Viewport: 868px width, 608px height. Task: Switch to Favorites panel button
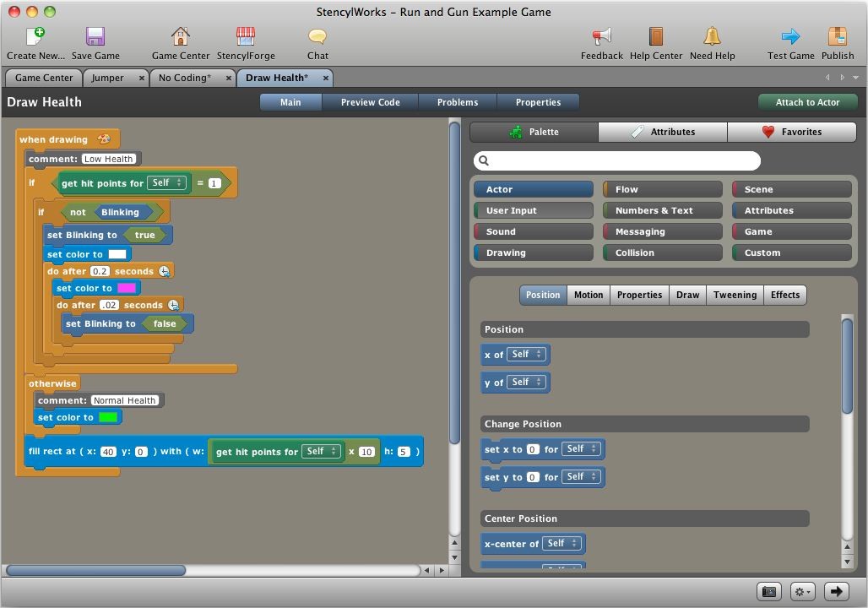click(792, 132)
